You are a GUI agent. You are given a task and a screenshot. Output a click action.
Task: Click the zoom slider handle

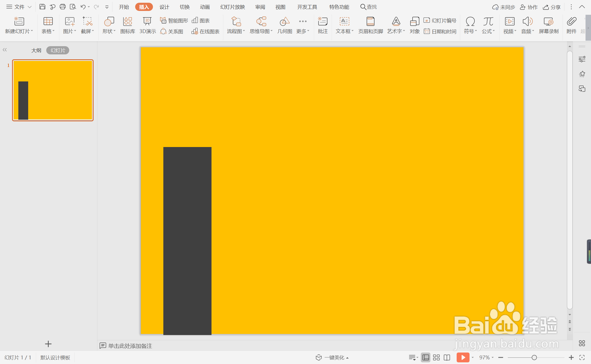click(x=534, y=357)
